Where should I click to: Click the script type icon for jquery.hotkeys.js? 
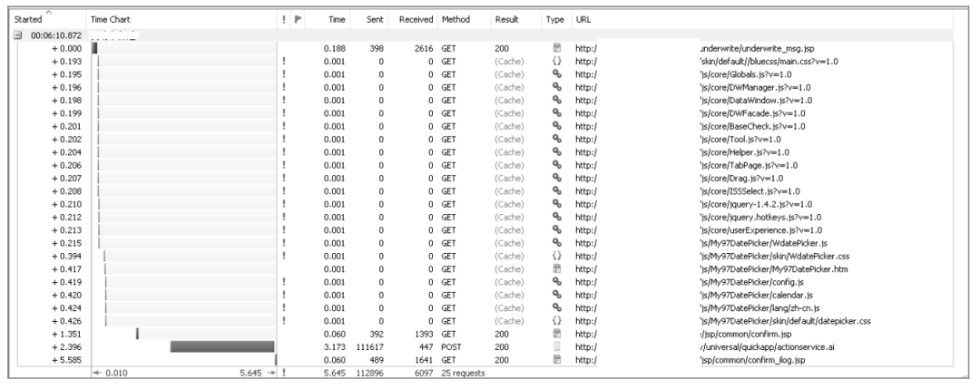(x=557, y=218)
